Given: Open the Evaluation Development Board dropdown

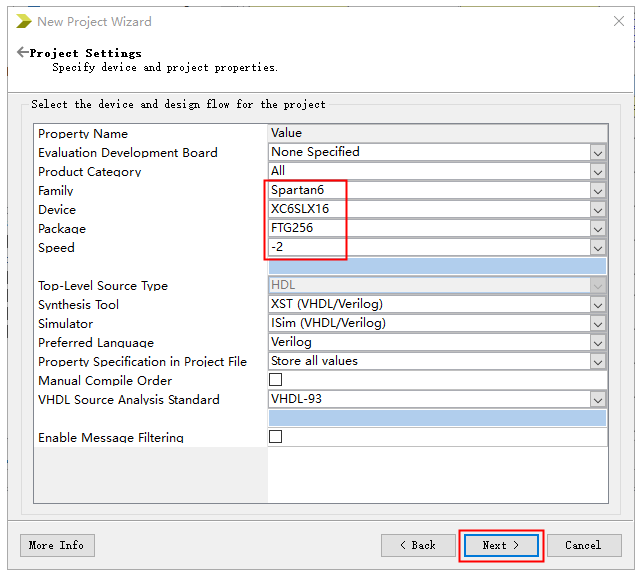Looking at the screenshot, I should click(597, 152).
